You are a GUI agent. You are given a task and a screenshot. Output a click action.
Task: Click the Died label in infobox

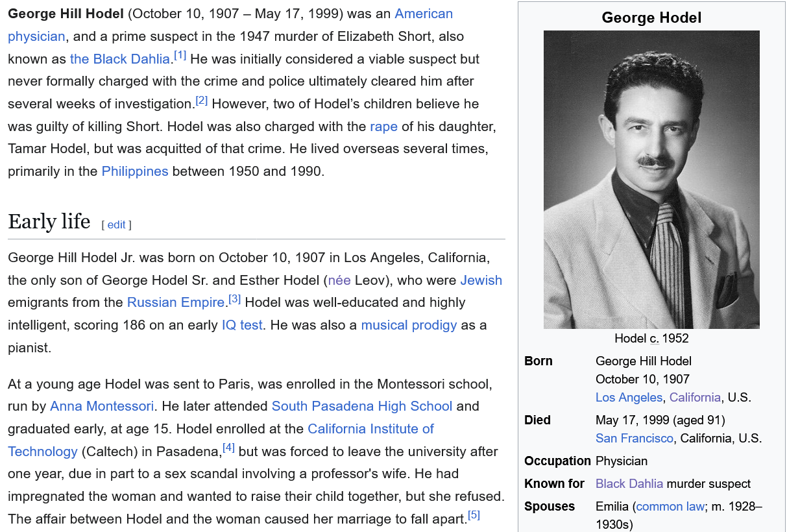click(x=537, y=420)
